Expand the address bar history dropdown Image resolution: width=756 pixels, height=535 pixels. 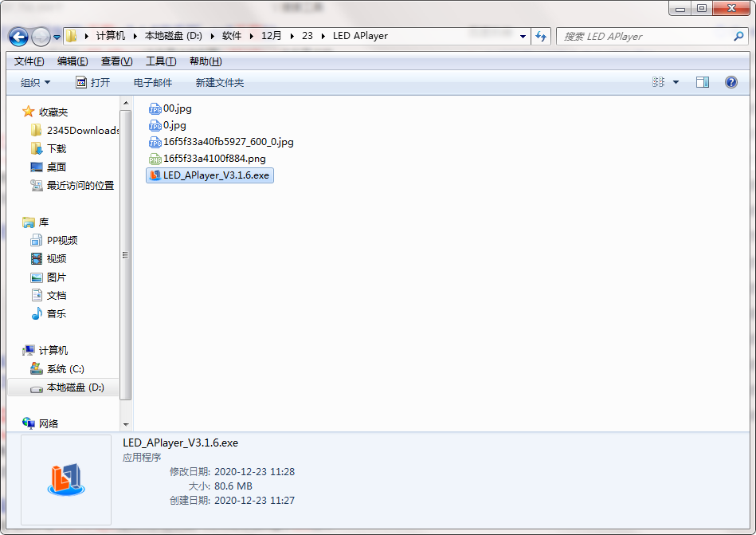tap(523, 37)
